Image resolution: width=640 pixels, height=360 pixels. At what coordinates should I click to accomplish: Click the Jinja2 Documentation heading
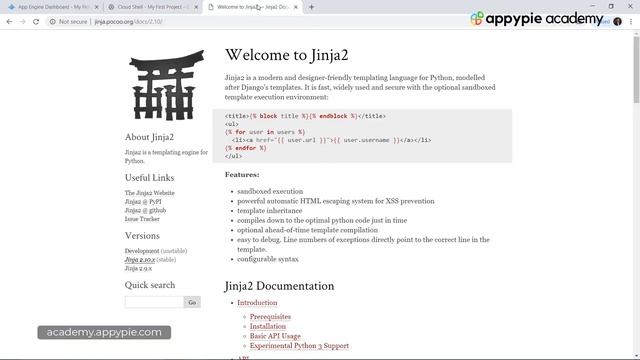tap(279, 286)
